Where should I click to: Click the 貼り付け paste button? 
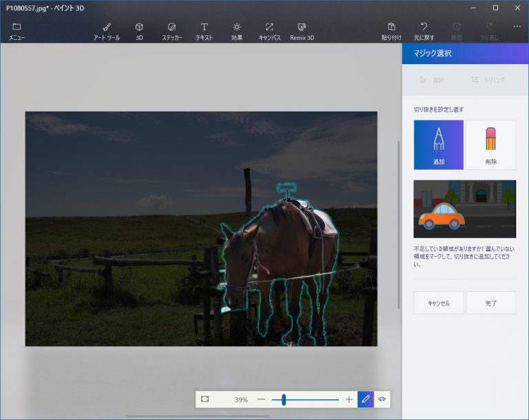click(x=391, y=32)
